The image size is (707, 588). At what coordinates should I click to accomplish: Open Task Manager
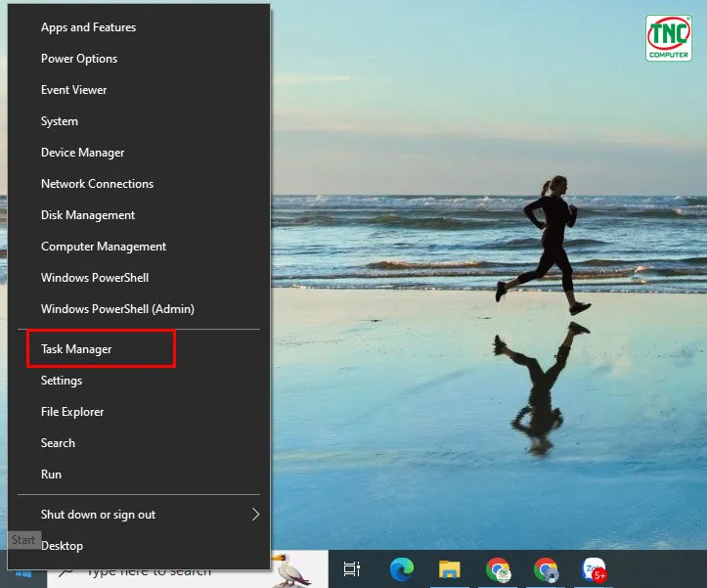tap(139, 349)
